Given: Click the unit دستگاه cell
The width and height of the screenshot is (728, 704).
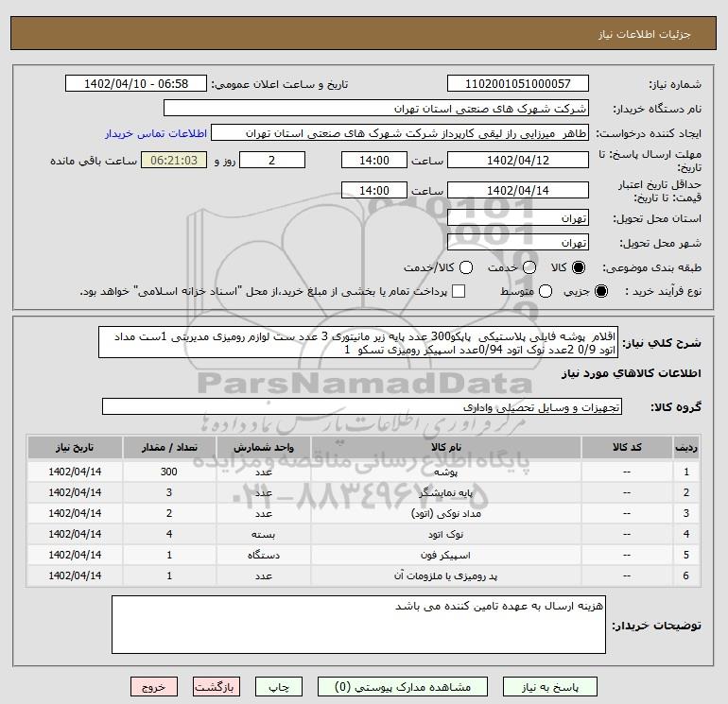Looking at the screenshot, I should click(263, 555).
